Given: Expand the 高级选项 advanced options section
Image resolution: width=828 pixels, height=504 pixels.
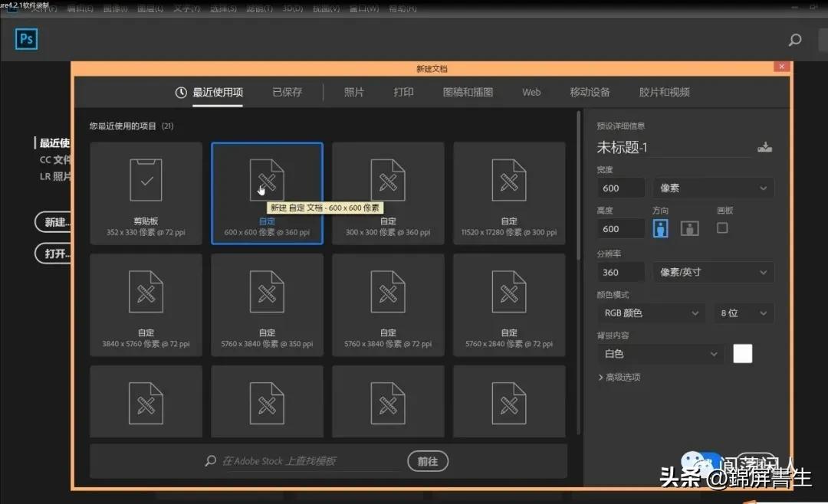Looking at the screenshot, I should click(x=623, y=377).
